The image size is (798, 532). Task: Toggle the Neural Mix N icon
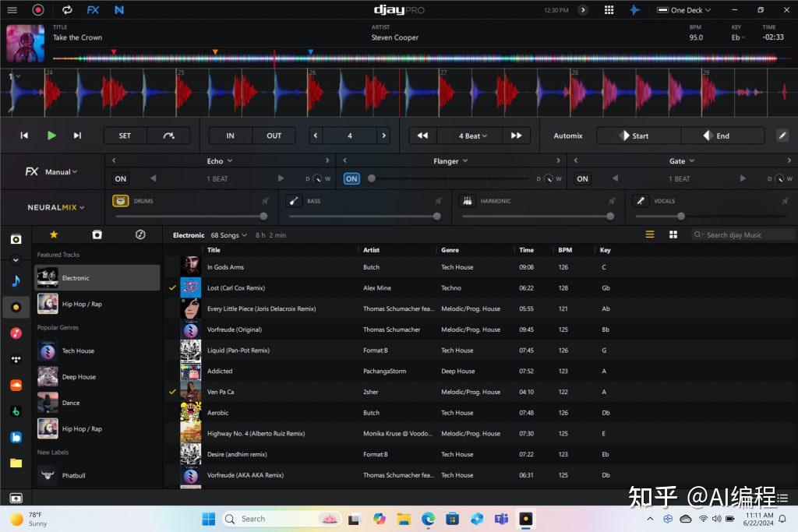point(119,9)
